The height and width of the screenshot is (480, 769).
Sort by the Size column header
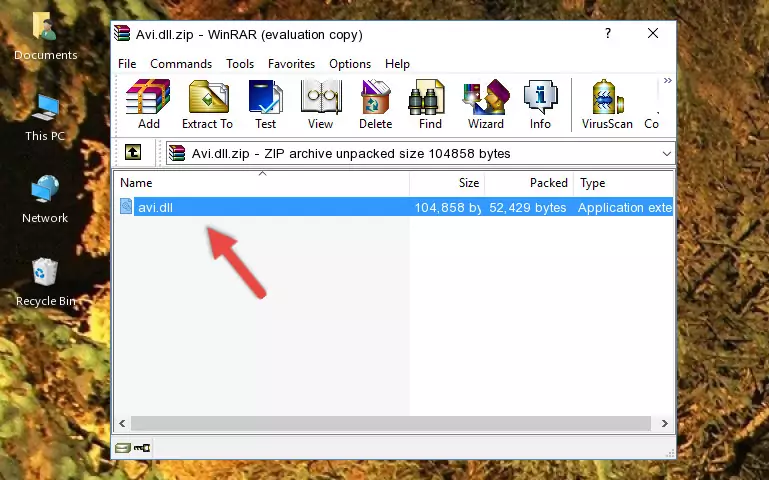[x=447, y=183]
